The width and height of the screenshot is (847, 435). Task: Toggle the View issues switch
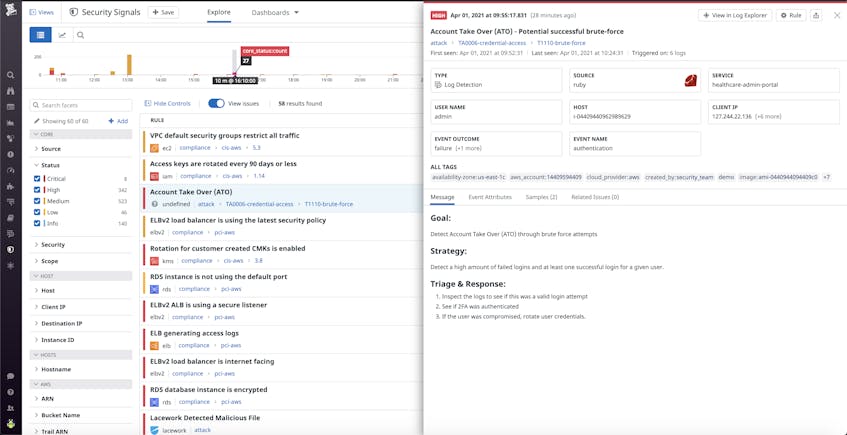[217, 103]
